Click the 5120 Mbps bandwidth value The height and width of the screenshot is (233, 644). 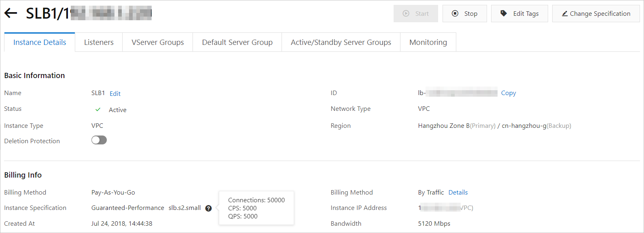pos(434,224)
